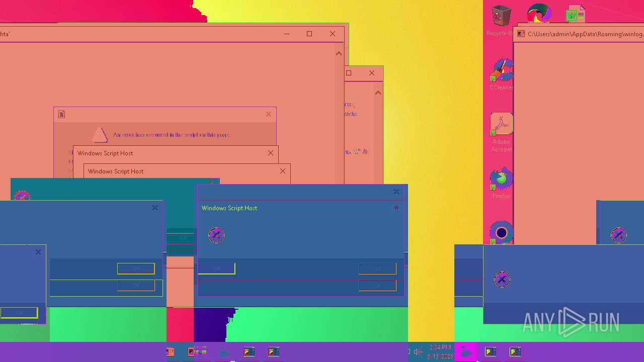Click the document icon in the script error dialog title

tap(61, 114)
